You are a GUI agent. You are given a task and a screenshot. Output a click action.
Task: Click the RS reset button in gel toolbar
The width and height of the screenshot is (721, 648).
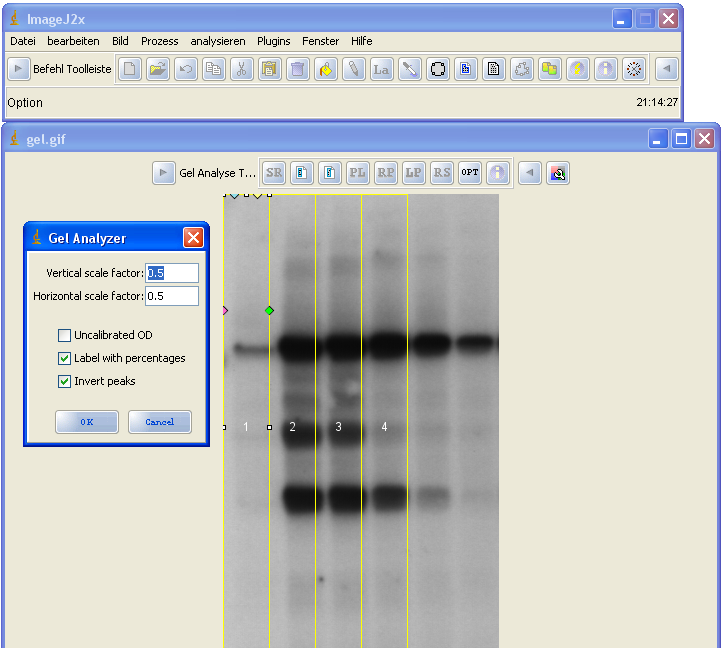click(x=442, y=173)
